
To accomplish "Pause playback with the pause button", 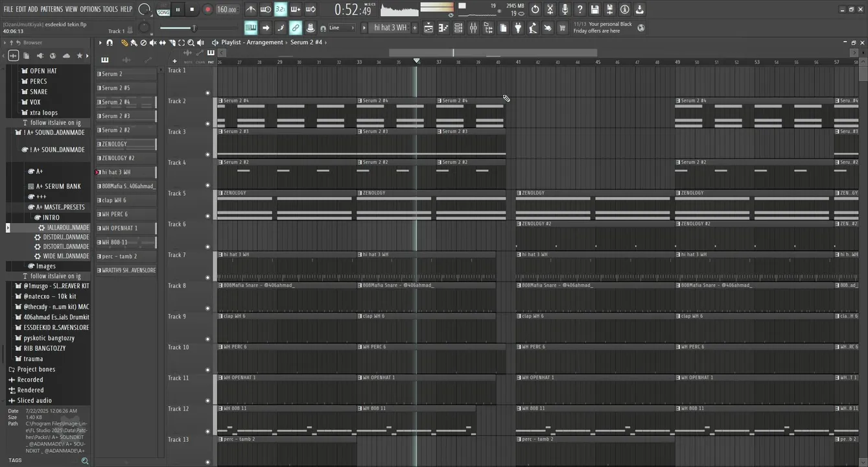I will click(178, 9).
